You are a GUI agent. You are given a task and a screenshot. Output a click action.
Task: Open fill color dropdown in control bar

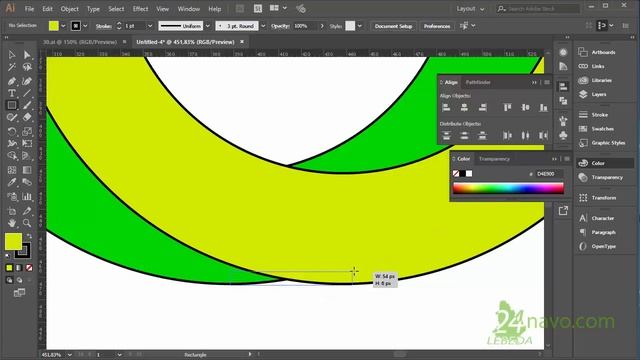(63, 26)
